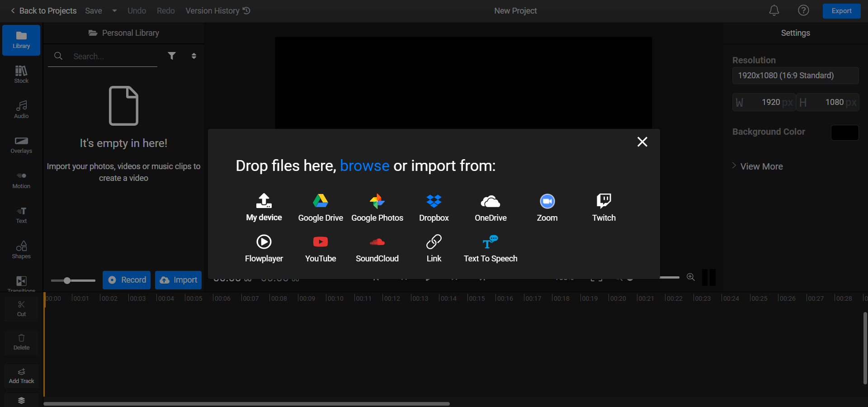Open the Motion panel
The height and width of the screenshot is (407, 868).
click(21, 180)
